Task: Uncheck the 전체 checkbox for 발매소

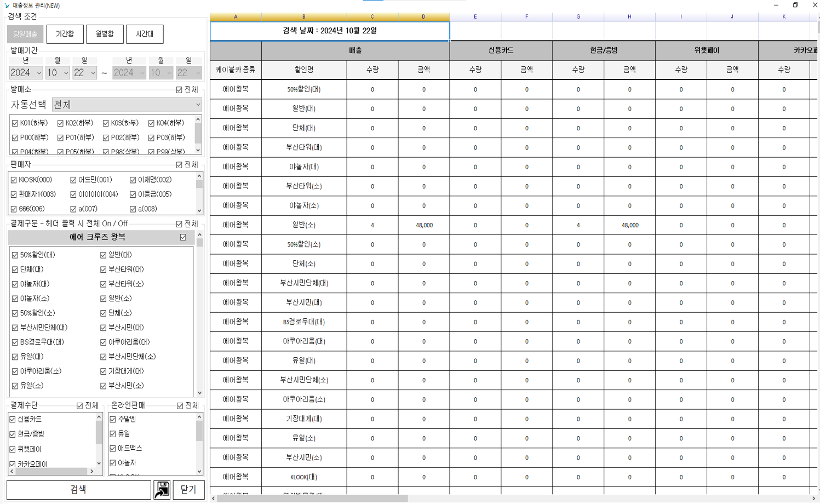Action: pos(179,90)
